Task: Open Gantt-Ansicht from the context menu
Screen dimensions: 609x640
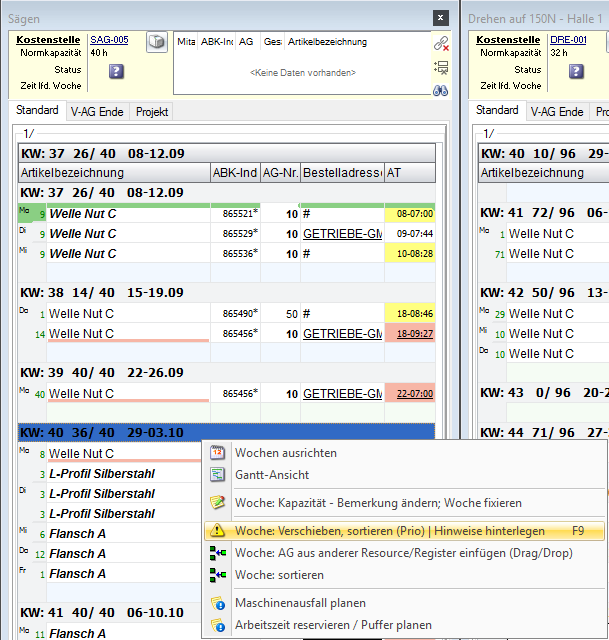Action: [271, 475]
